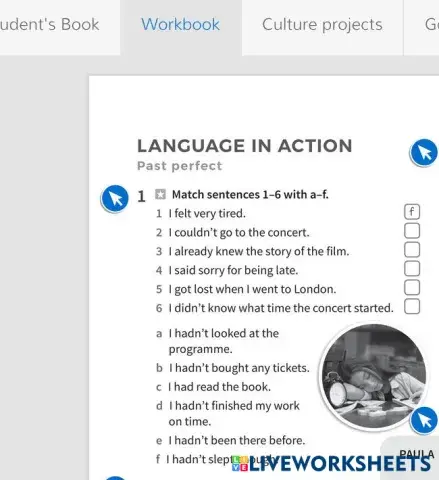Image resolution: width=439 pixels, height=480 pixels.
Task: Open the Workbook tab
Action: [180, 25]
